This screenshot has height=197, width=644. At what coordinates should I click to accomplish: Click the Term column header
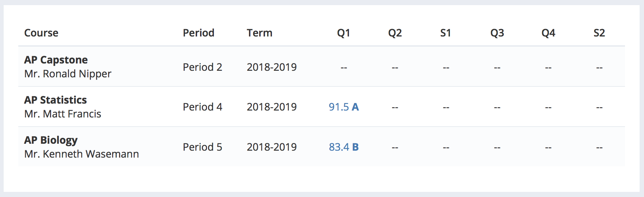pyautogui.click(x=260, y=33)
